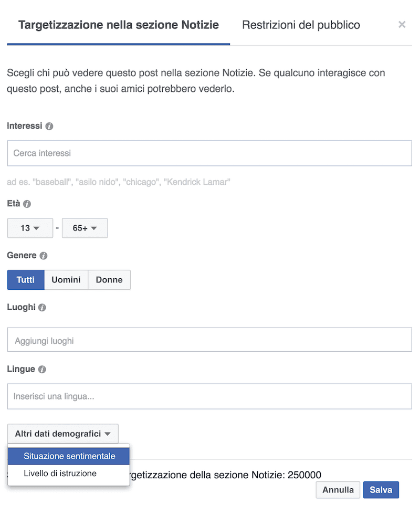Click into the Aggiungi luoghi field

tap(209, 340)
